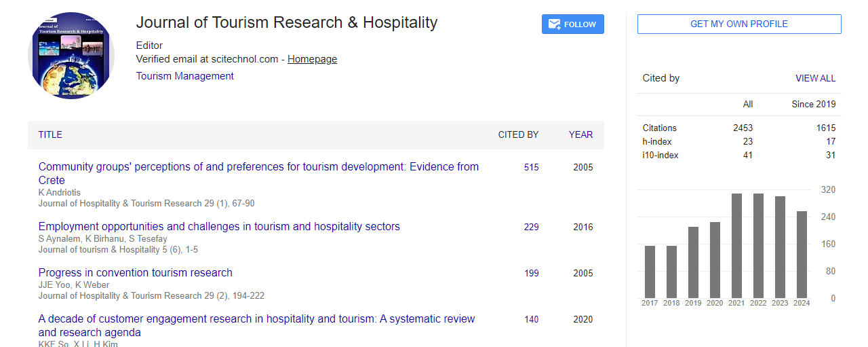Sort publications by CITED BY column
The height and width of the screenshot is (347, 868).
click(519, 134)
